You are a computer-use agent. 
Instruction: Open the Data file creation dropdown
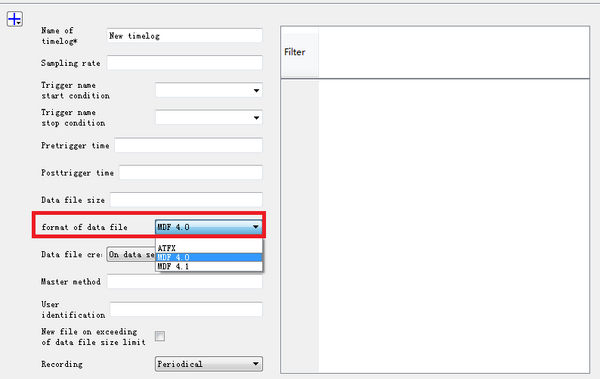pyautogui.click(x=131, y=254)
